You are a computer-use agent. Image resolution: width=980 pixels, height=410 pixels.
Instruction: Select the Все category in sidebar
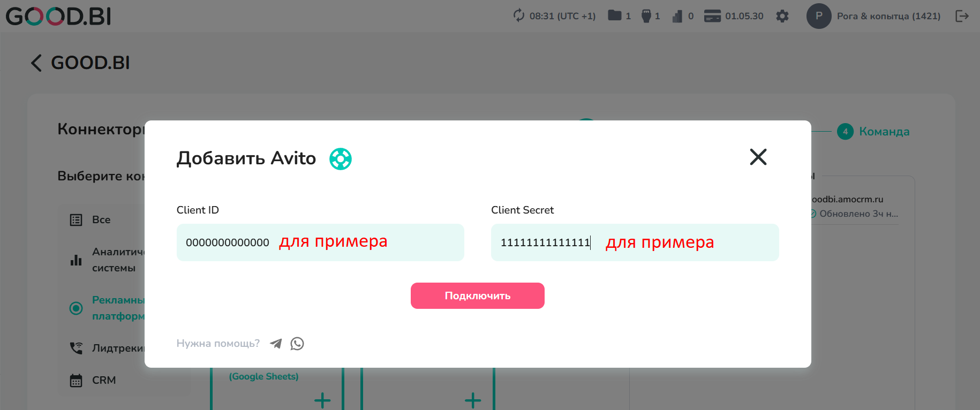(x=101, y=219)
